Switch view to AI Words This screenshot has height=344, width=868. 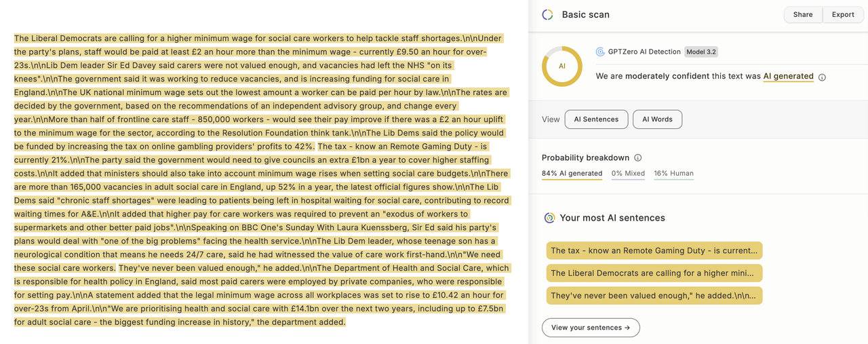click(657, 119)
